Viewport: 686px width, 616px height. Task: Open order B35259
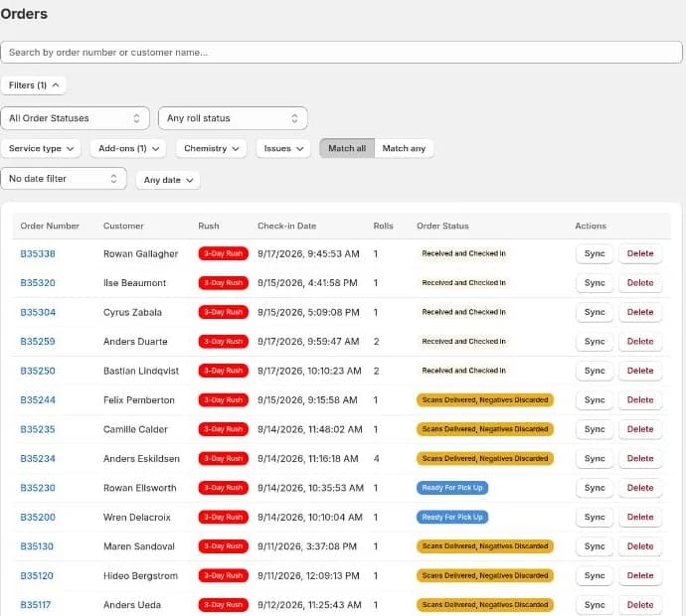(x=38, y=342)
